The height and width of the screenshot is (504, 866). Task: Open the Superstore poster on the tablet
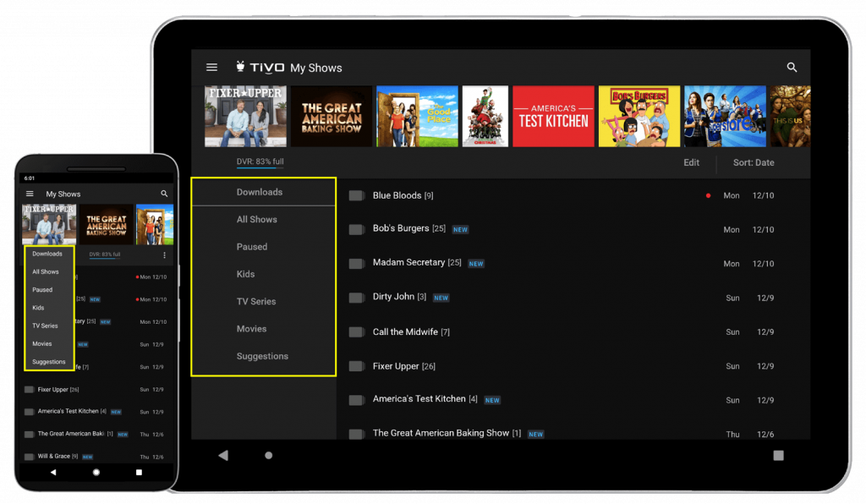pyautogui.click(x=725, y=117)
